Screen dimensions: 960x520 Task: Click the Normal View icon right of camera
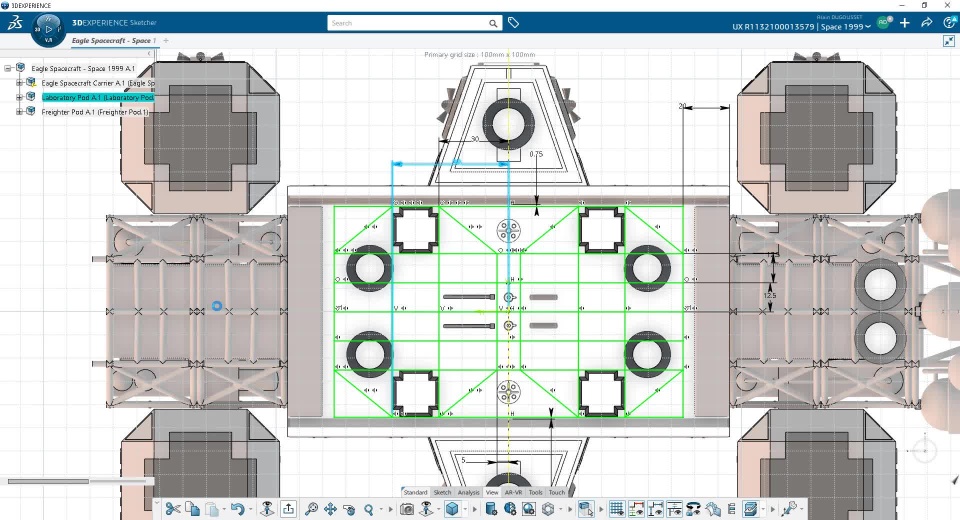click(426, 509)
